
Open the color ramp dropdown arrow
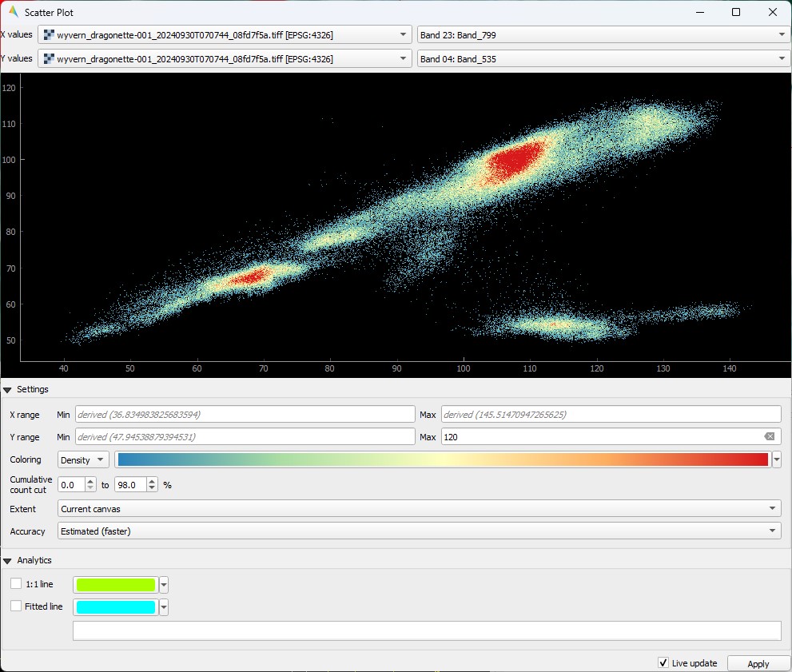pyautogui.click(x=776, y=459)
